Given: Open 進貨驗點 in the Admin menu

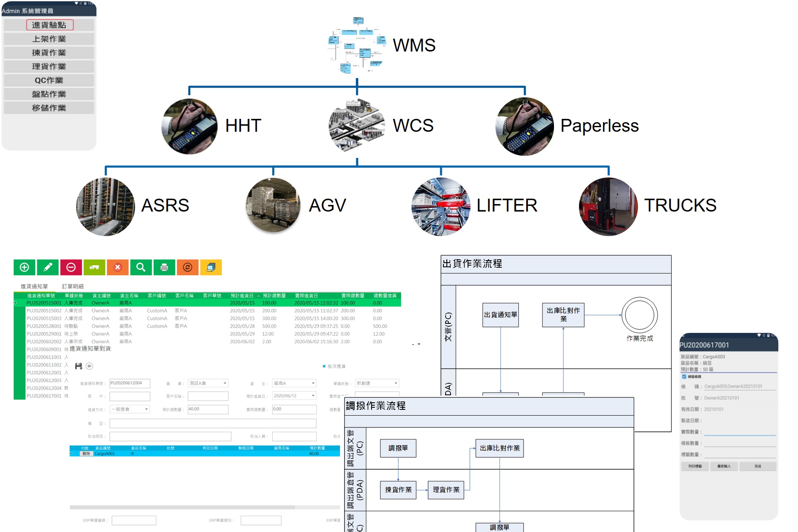Looking at the screenshot, I should 49,25.
